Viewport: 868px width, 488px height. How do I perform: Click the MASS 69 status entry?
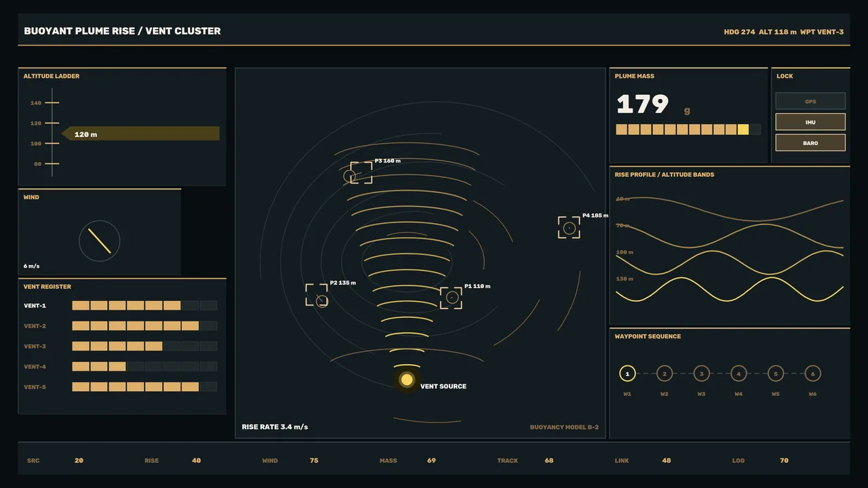click(x=408, y=460)
